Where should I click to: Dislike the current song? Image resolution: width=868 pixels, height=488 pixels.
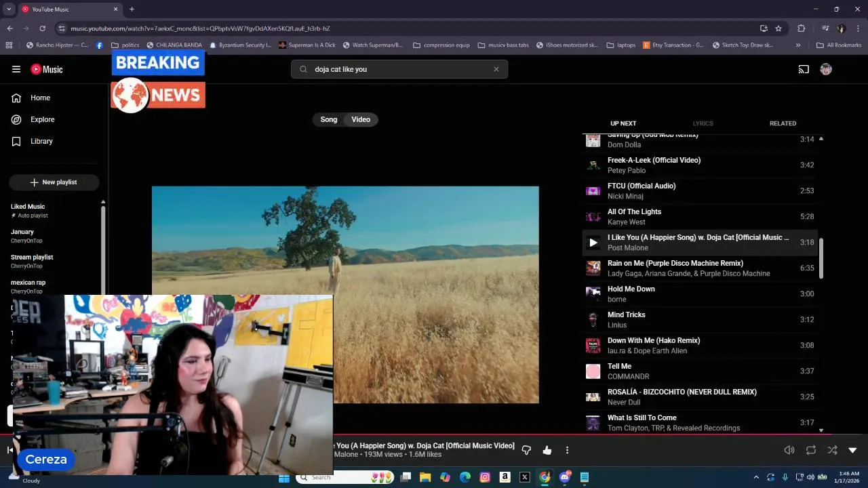click(x=526, y=450)
